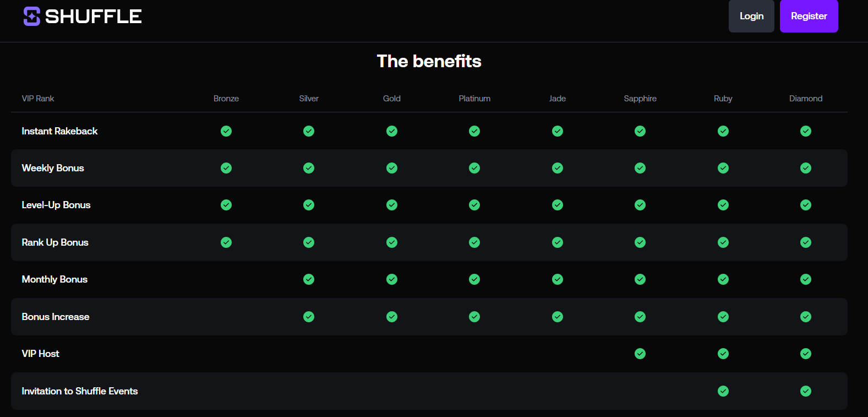Click Level-Up Bonus checkmark under Jade
This screenshot has width=868, height=417.
pos(558,205)
